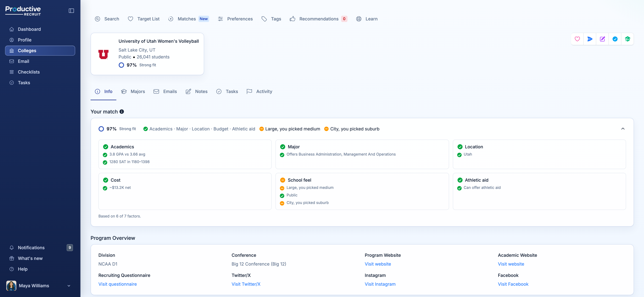Screen dimensions: 644x297
Task: Click the 97% ring in Your match summary
Action: point(101,129)
